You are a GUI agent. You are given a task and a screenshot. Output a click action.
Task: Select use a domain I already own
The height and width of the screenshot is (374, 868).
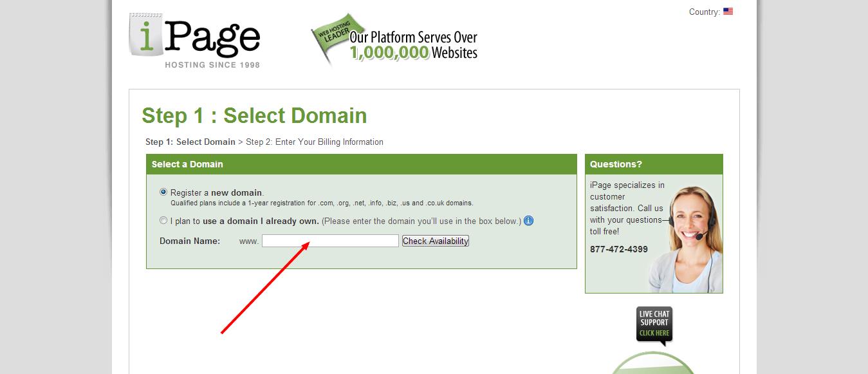163,220
